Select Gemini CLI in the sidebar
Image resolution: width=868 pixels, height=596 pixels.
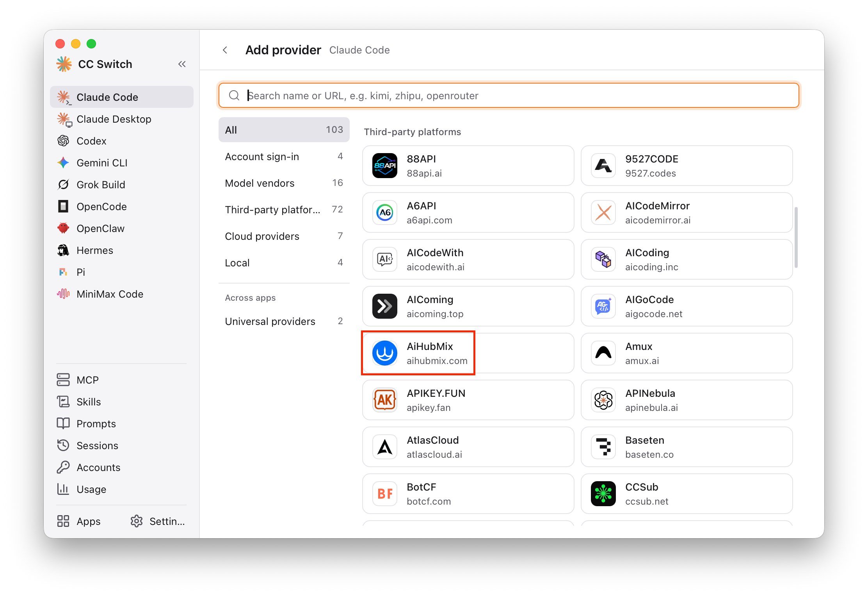click(121, 162)
